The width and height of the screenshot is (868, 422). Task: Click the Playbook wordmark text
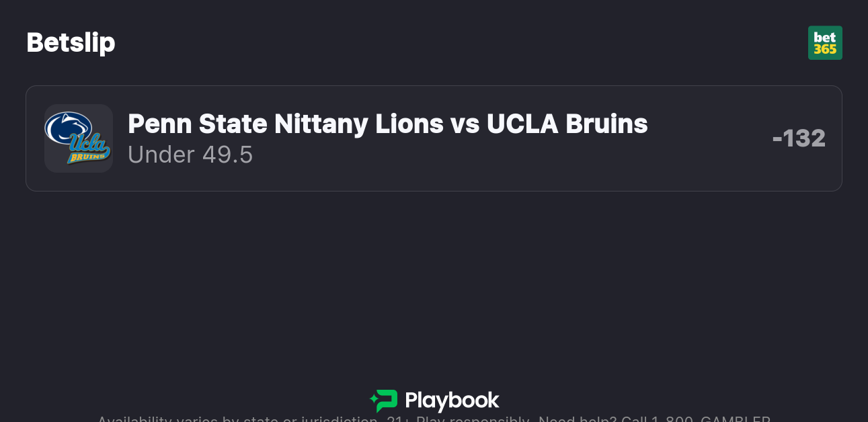(452, 401)
